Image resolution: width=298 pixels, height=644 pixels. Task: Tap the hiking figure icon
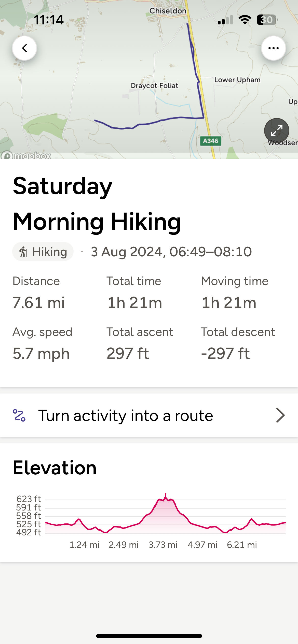coord(23,252)
